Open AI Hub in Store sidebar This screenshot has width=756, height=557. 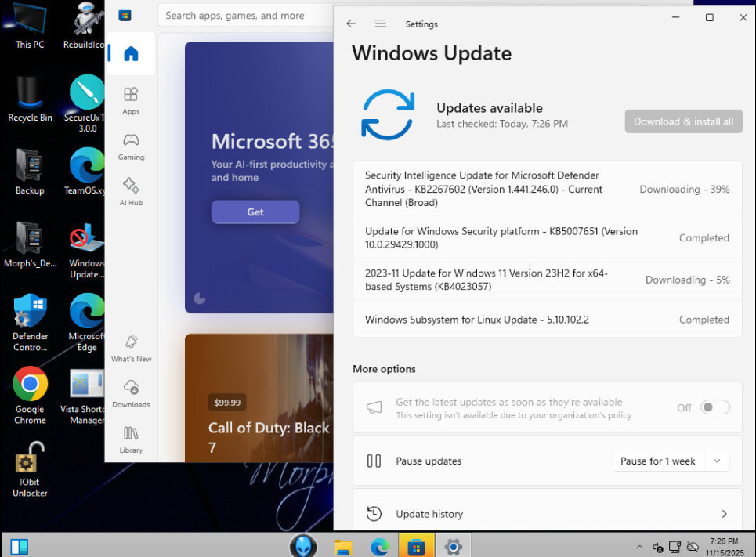click(131, 191)
